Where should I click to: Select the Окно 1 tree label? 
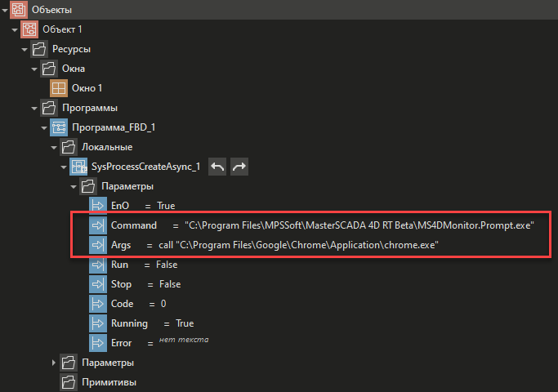click(87, 88)
